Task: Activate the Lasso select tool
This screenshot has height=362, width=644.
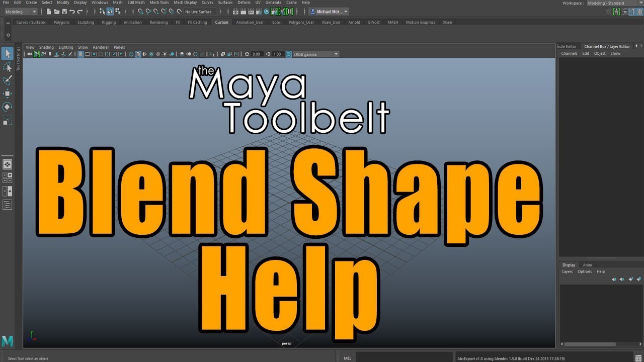Action: tap(8, 67)
